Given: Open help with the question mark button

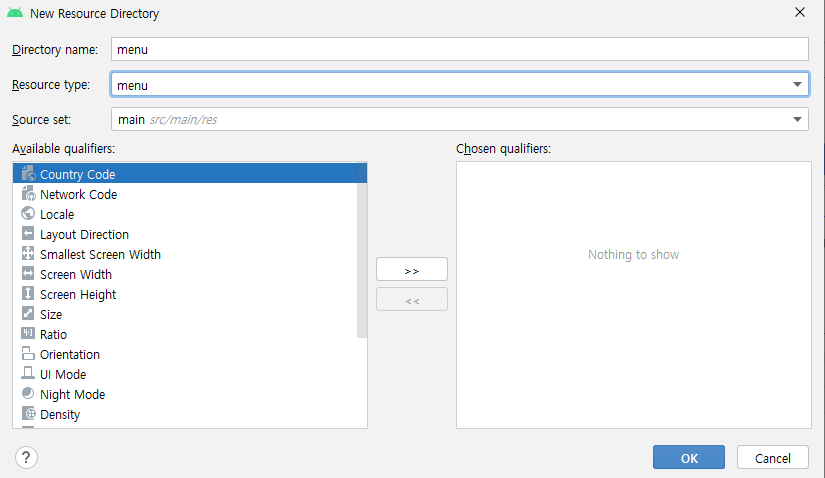Looking at the screenshot, I should click(26, 457).
